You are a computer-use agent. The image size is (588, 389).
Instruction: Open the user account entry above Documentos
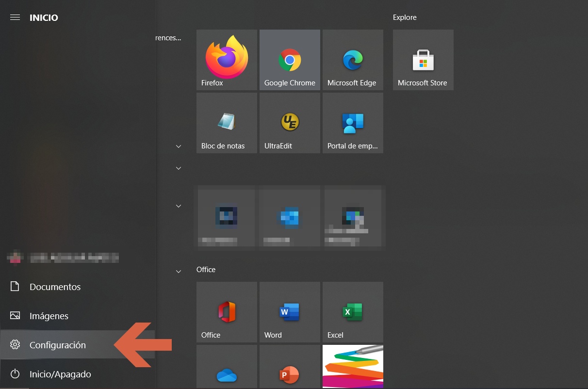pos(78,258)
